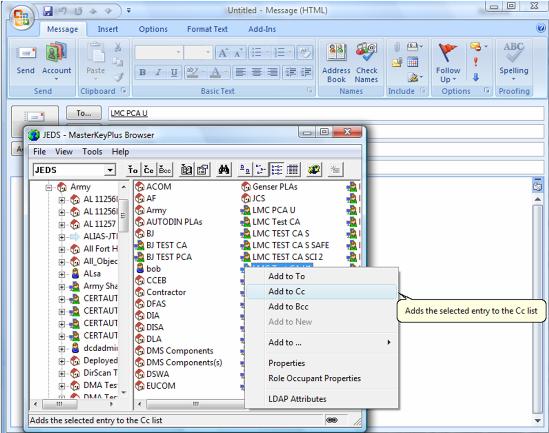Open the Add to ... submenu arrow

coord(388,342)
